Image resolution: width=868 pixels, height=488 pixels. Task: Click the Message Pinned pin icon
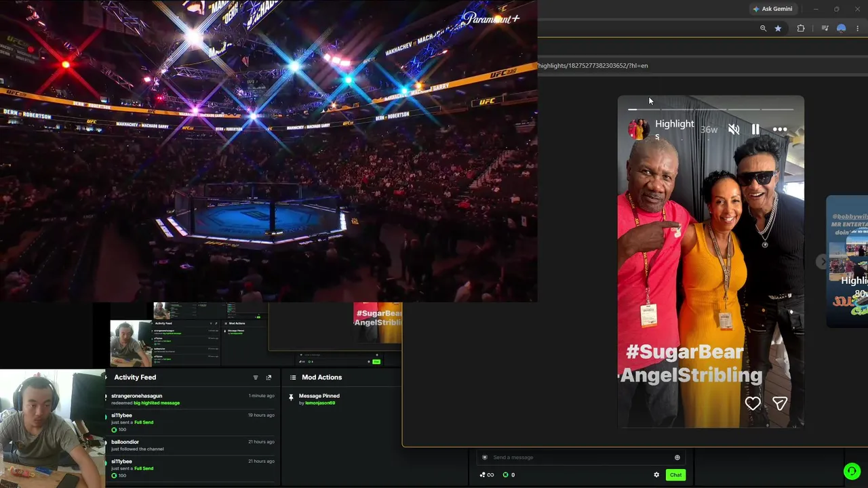point(291,397)
